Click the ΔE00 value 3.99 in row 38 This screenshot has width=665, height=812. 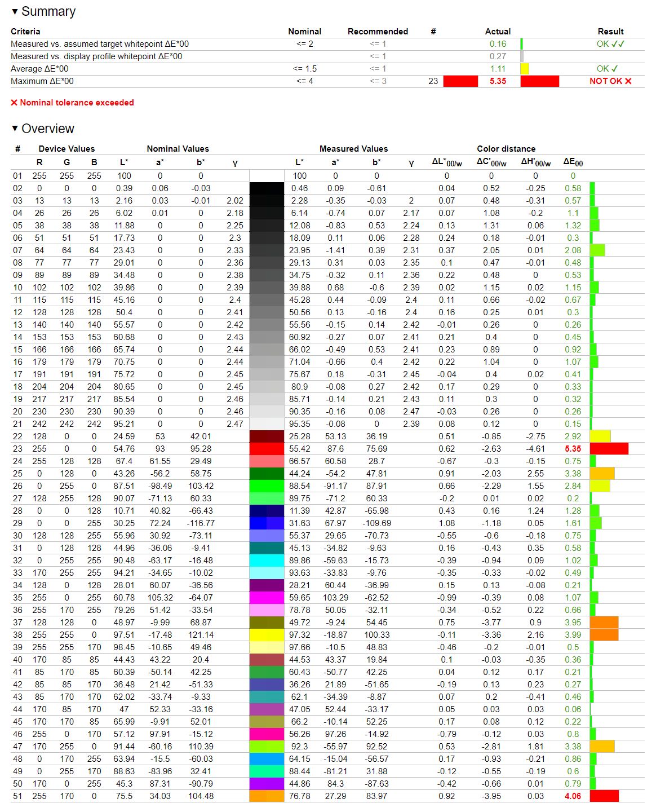573,635
